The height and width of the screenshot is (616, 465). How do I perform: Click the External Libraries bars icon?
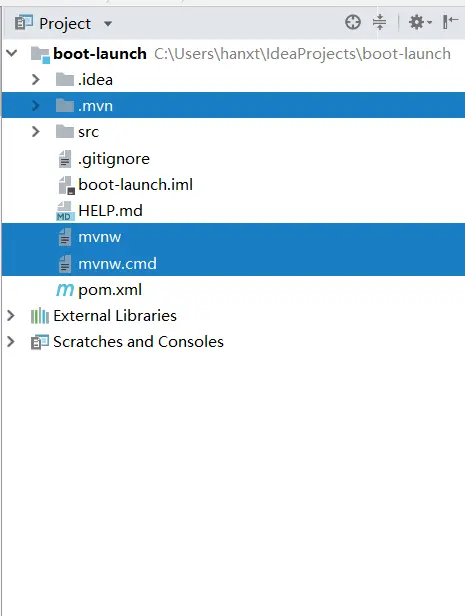[x=40, y=316]
